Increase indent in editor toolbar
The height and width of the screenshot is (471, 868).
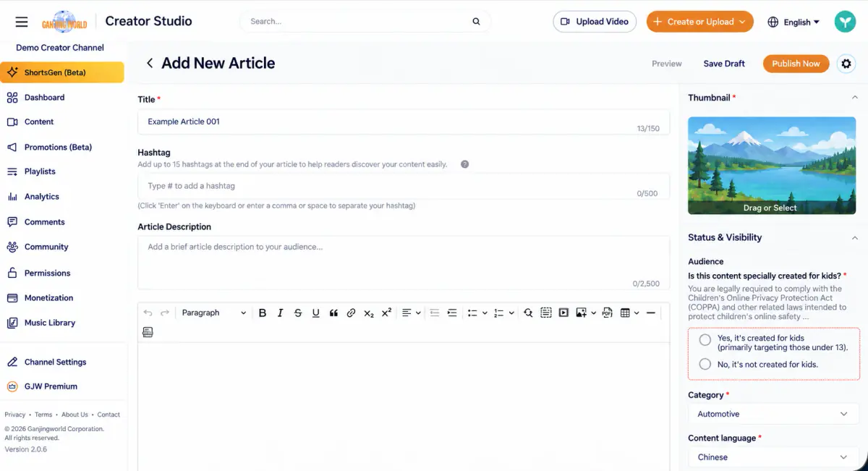(x=452, y=313)
